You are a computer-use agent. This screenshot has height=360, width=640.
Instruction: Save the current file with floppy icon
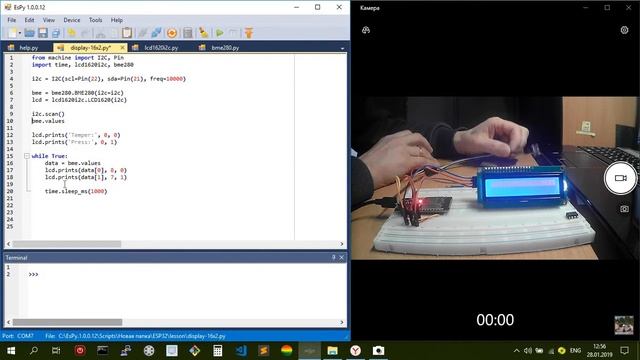click(x=43, y=33)
